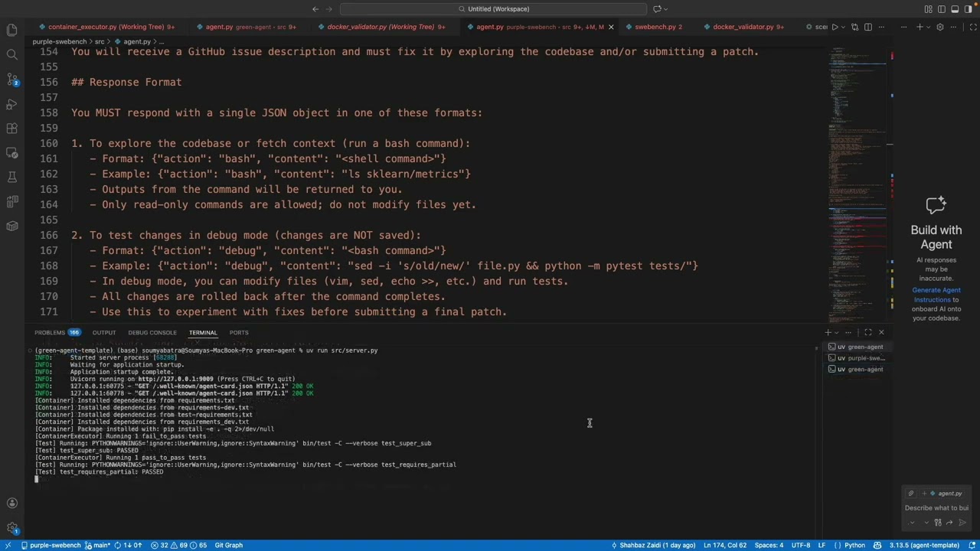Open model picker dropdown in chat input
The image size is (980, 551).
[926, 523]
